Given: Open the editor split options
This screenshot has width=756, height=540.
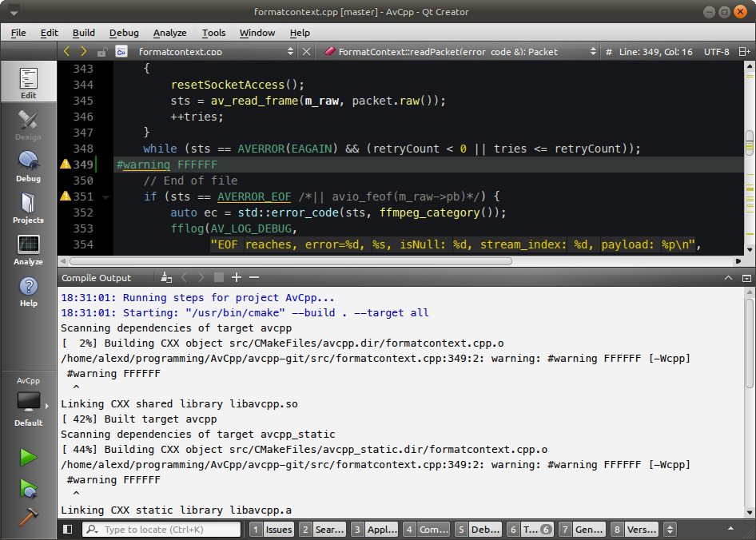Looking at the screenshot, I should tap(745, 52).
